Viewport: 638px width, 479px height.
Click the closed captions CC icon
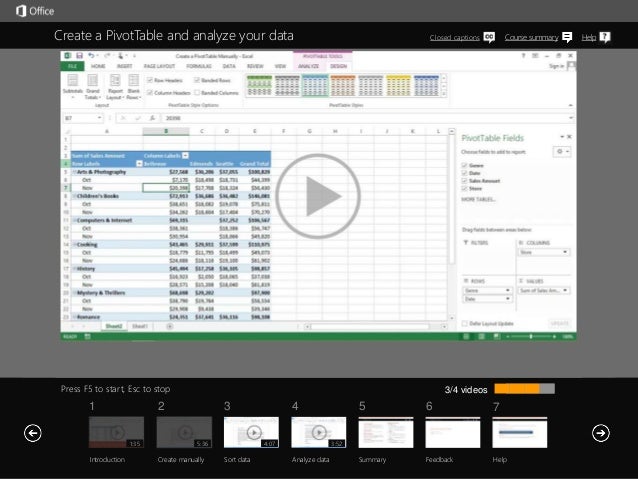(x=489, y=37)
